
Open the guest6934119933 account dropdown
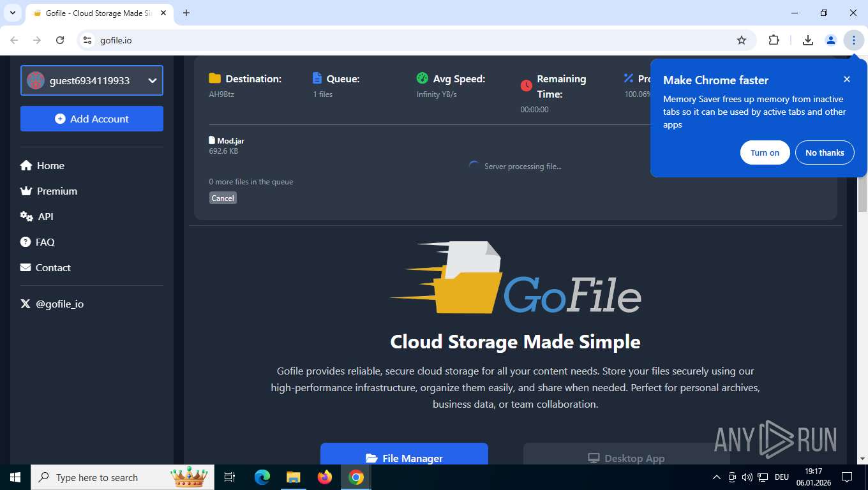point(92,80)
